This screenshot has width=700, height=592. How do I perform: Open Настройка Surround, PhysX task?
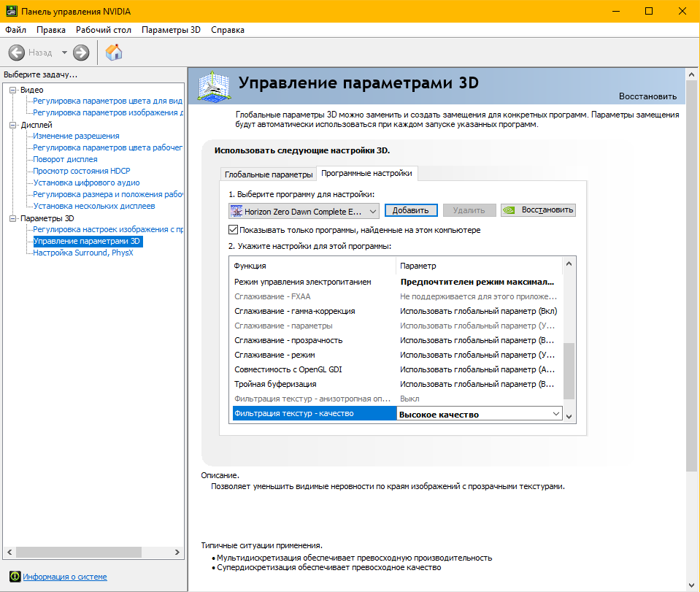click(83, 253)
